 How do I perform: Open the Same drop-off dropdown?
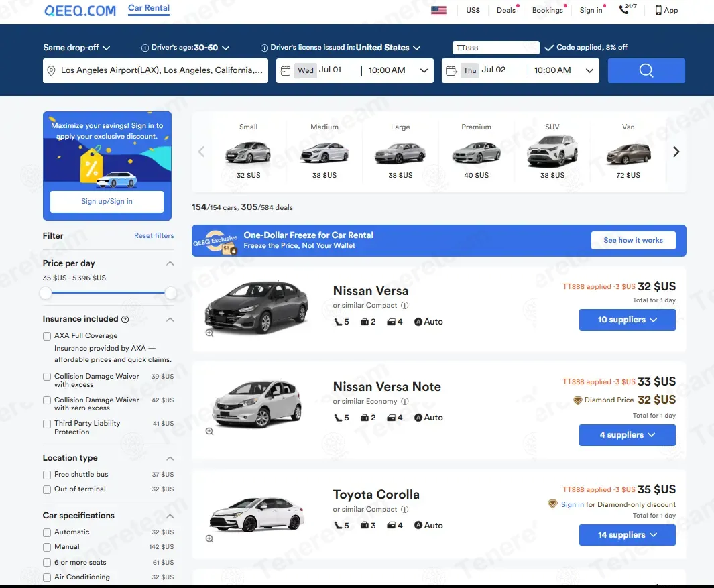tap(76, 48)
